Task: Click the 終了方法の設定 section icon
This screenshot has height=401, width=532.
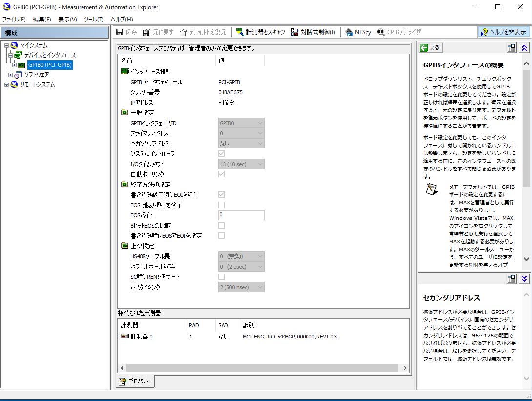Action: point(125,184)
